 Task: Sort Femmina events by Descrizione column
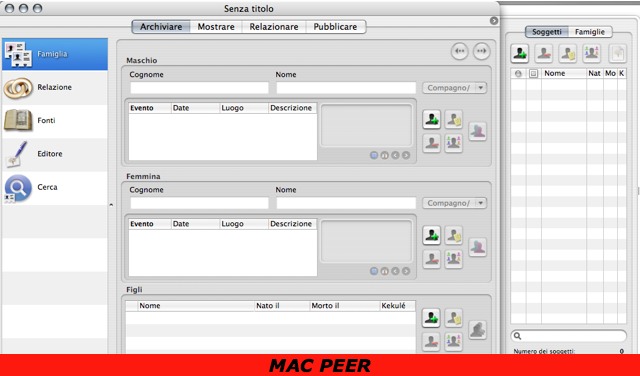coord(293,224)
